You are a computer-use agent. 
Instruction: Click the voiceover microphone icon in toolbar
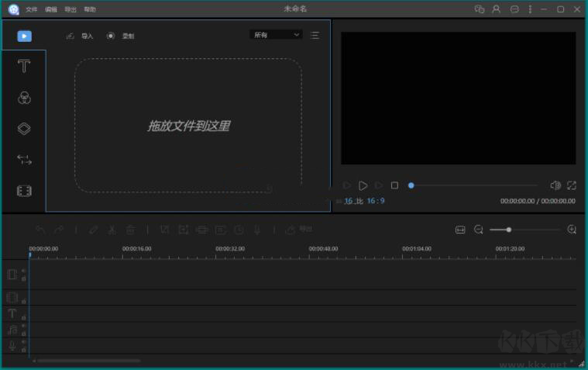256,230
